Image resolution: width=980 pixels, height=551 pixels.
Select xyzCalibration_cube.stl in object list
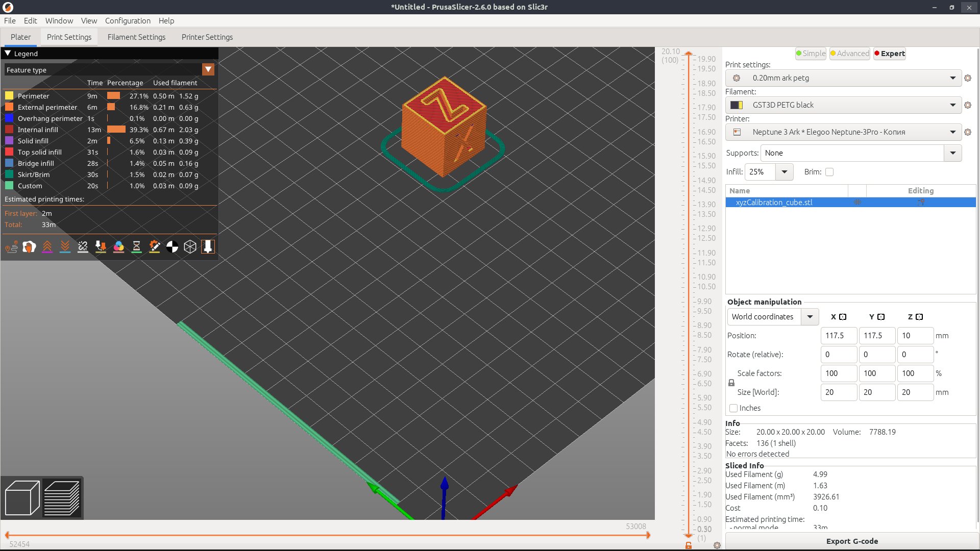click(x=774, y=203)
